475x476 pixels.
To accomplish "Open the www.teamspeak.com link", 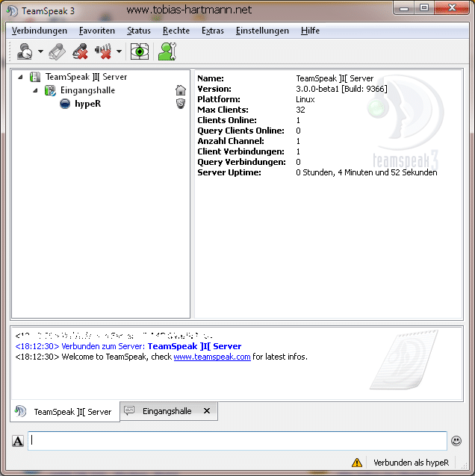I will [x=212, y=357].
